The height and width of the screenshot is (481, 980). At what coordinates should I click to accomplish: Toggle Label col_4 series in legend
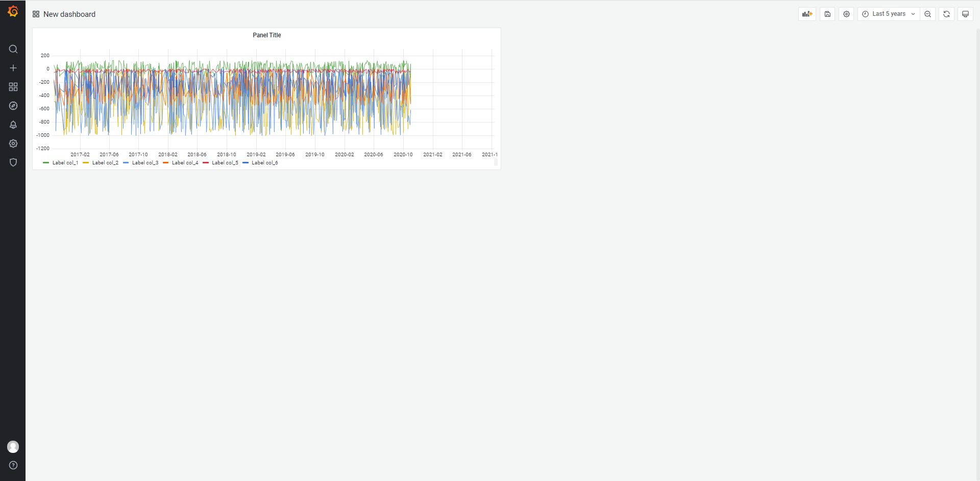pyautogui.click(x=185, y=163)
